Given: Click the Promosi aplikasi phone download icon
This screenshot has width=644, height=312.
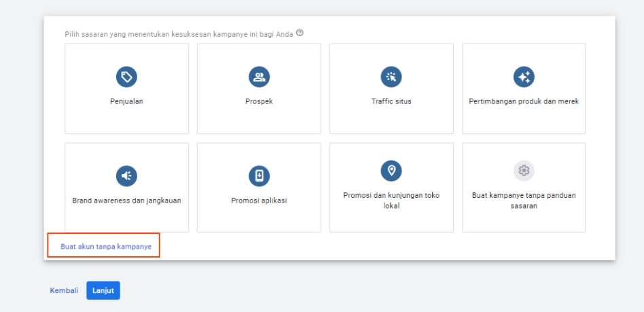Looking at the screenshot, I should tap(259, 176).
